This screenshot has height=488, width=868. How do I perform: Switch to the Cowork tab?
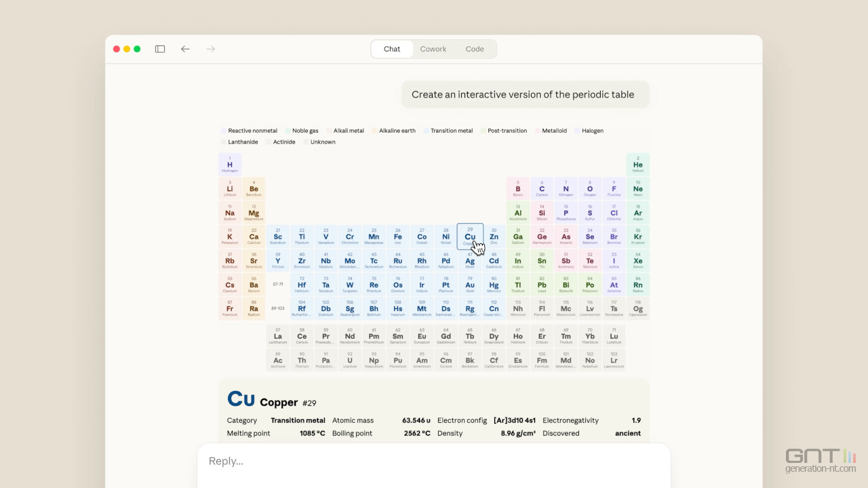coord(433,49)
